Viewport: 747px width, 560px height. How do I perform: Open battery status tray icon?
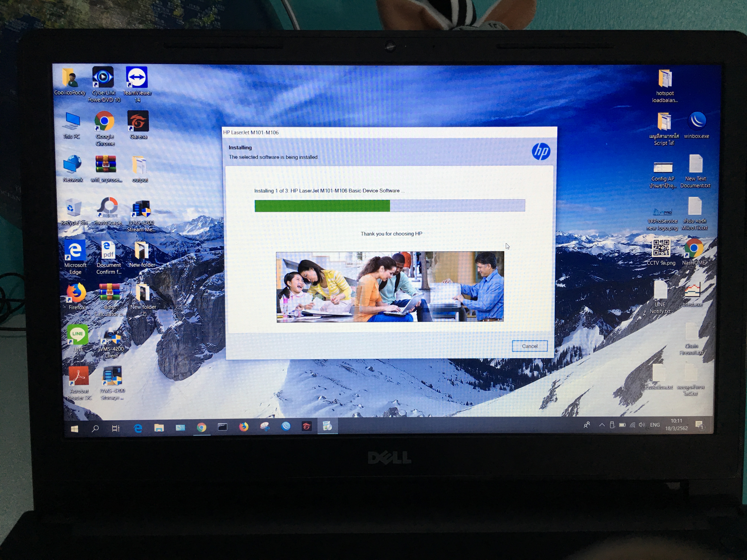click(622, 425)
